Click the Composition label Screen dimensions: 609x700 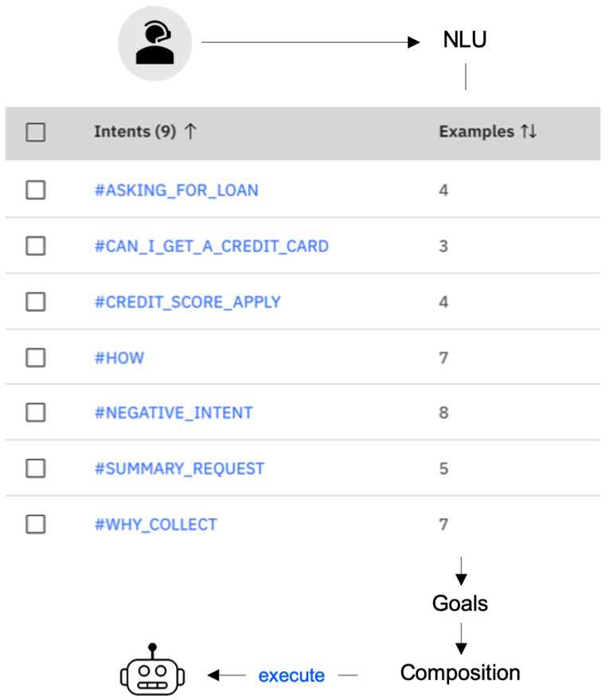pyautogui.click(x=460, y=673)
